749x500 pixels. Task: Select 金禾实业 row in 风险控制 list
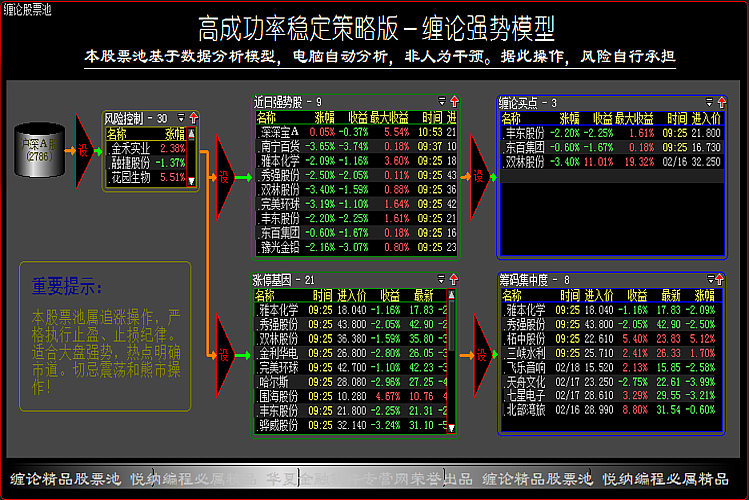coord(129,148)
